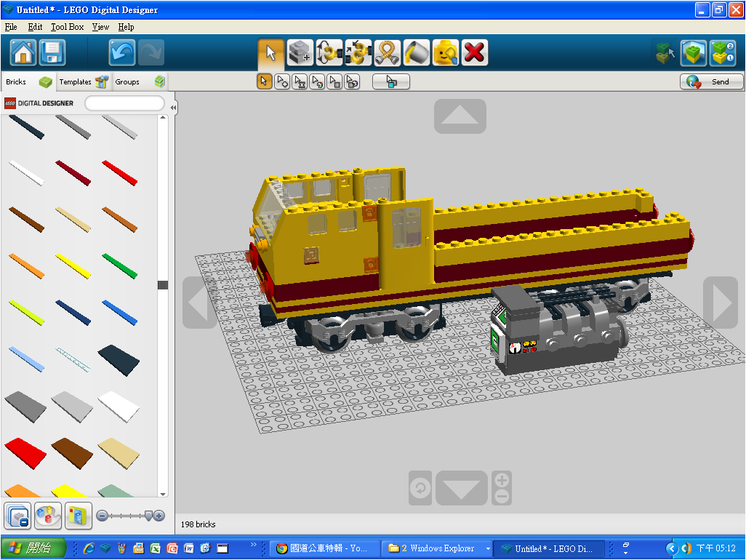Open the Tool Box menu
746x560 pixels.
(68, 27)
